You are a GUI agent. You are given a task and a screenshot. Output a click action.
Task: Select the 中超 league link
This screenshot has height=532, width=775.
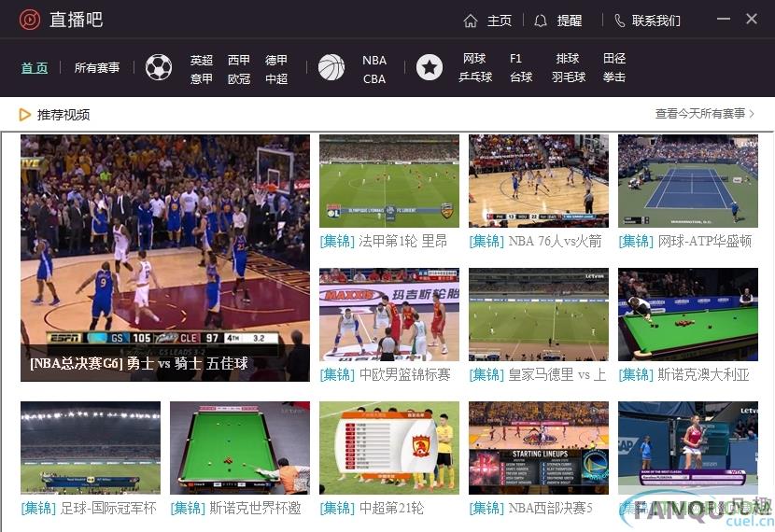[276, 78]
